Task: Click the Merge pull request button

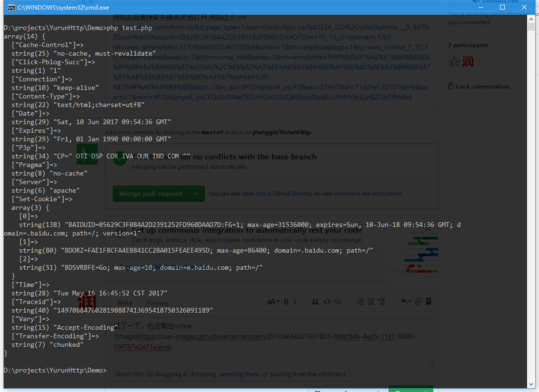Action: pyautogui.click(x=150, y=194)
